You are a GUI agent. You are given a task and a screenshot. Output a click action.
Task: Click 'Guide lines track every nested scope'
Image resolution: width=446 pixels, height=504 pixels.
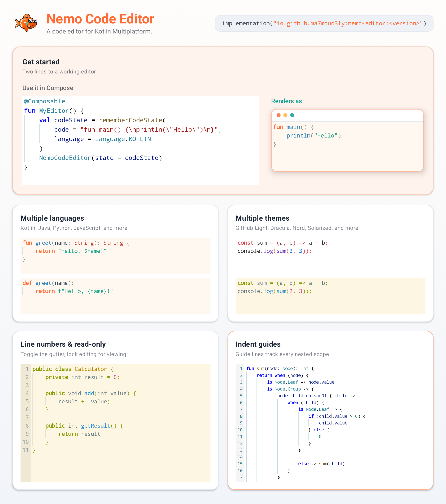[x=282, y=354]
